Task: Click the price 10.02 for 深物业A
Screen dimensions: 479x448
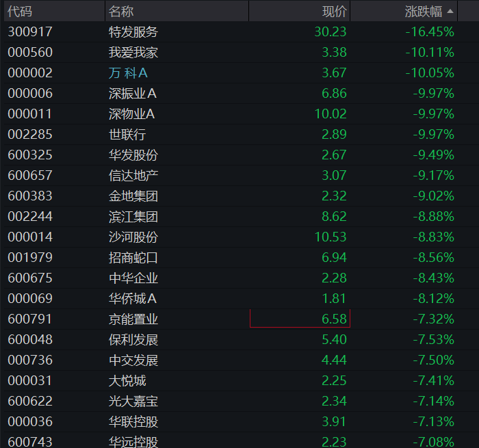Action: (x=331, y=114)
